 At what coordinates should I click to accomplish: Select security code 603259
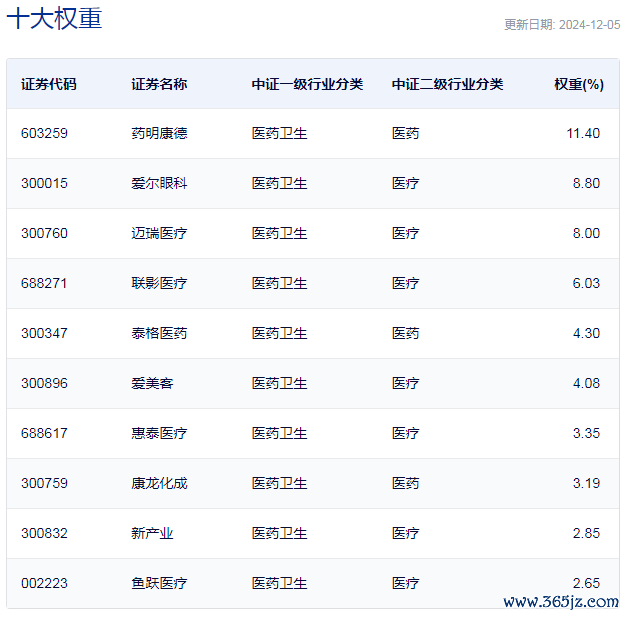pos(44,133)
